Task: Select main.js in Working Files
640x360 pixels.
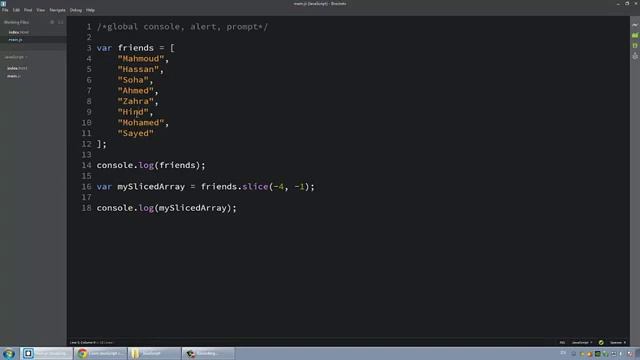Action: (16, 40)
